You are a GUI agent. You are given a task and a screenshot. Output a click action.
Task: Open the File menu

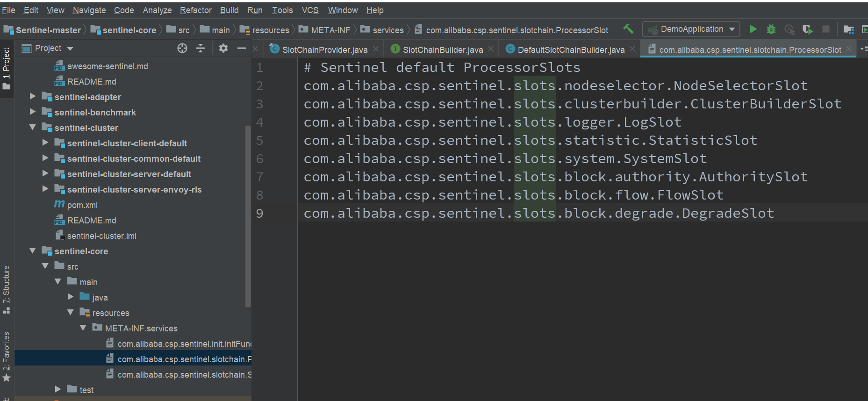tap(8, 10)
